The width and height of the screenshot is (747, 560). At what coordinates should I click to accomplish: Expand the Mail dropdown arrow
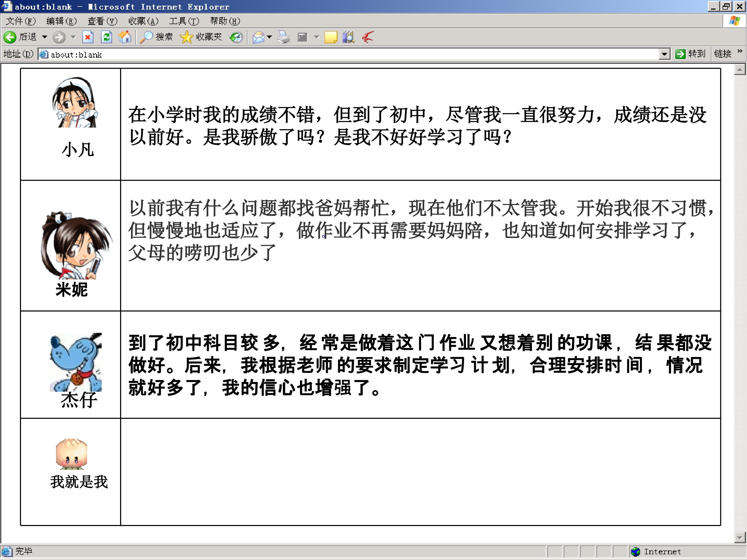(269, 37)
